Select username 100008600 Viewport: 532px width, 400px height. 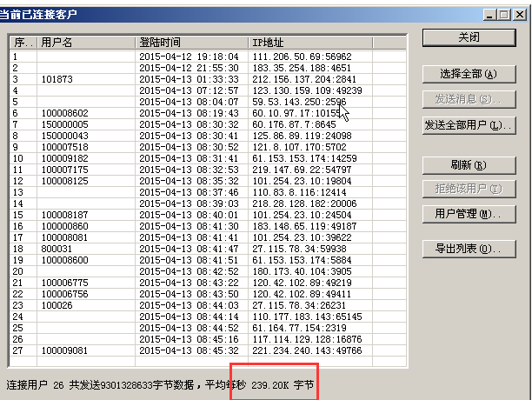[x=65, y=260]
